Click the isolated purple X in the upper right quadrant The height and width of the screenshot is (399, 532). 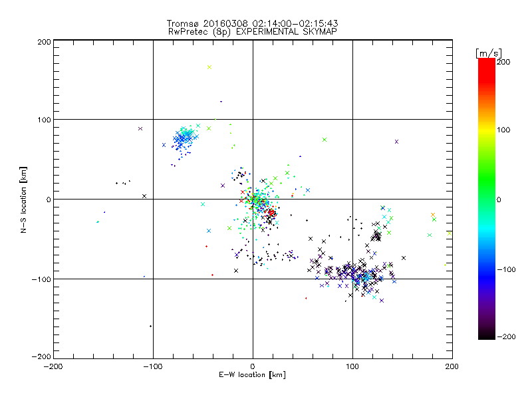[396, 142]
